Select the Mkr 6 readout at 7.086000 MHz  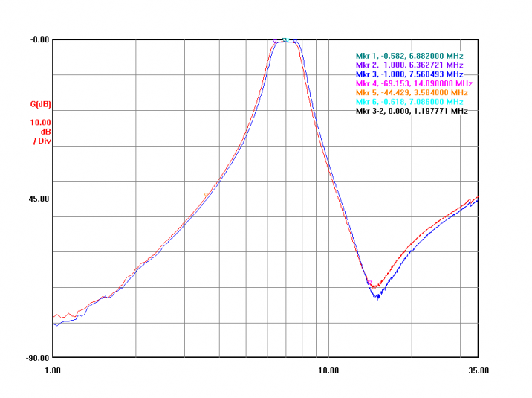(x=409, y=101)
